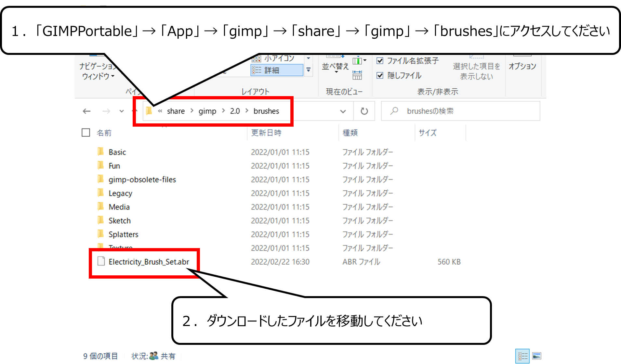Click the オプション button

[x=522, y=66]
